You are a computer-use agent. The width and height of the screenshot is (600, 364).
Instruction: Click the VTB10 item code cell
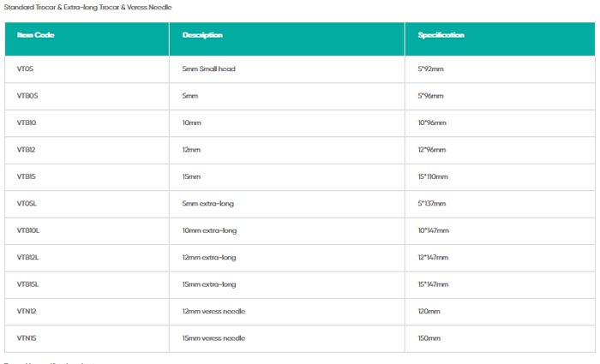(27, 122)
